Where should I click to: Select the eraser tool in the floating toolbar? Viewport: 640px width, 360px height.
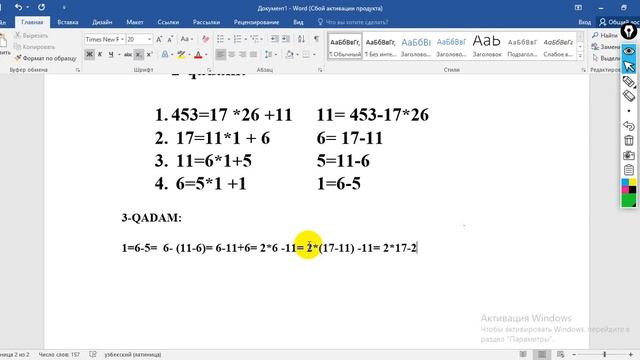629,96
